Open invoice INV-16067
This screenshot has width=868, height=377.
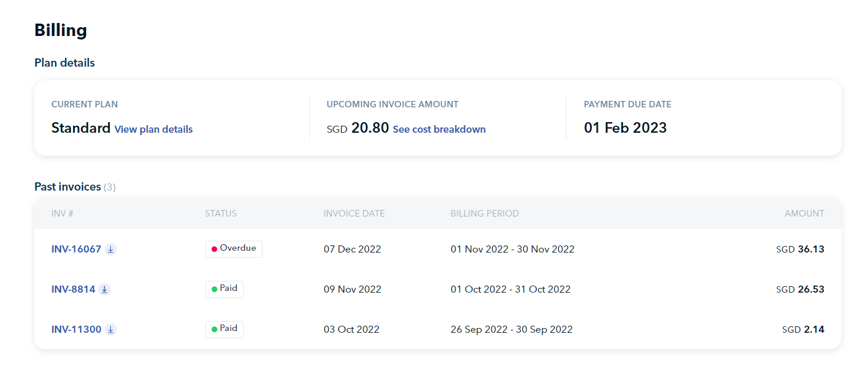point(76,249)
